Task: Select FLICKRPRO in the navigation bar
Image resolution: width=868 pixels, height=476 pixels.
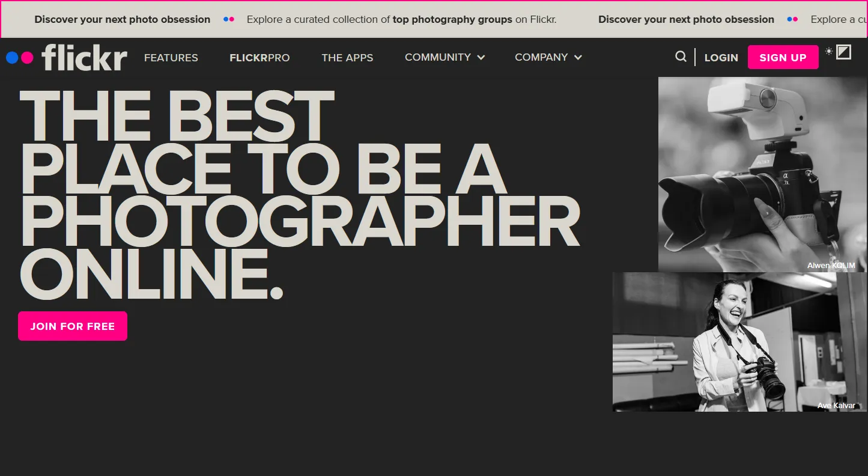Action: pyautogui.click(x=259, y=57)
